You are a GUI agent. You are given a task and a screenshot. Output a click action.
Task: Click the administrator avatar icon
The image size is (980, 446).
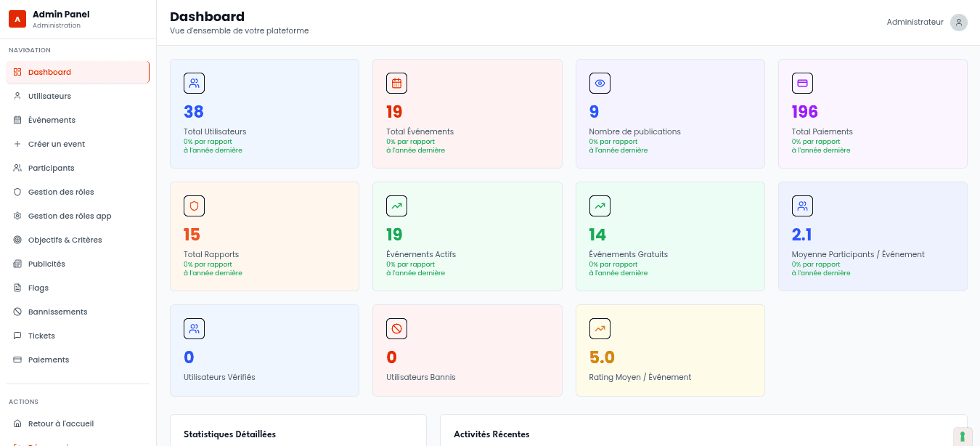coord(958,23)
